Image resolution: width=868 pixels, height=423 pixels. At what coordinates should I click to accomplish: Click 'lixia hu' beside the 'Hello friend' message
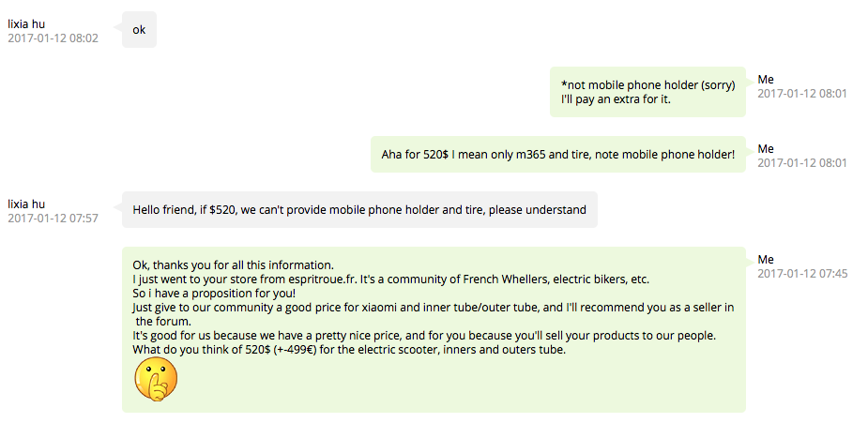pos(25,204)
